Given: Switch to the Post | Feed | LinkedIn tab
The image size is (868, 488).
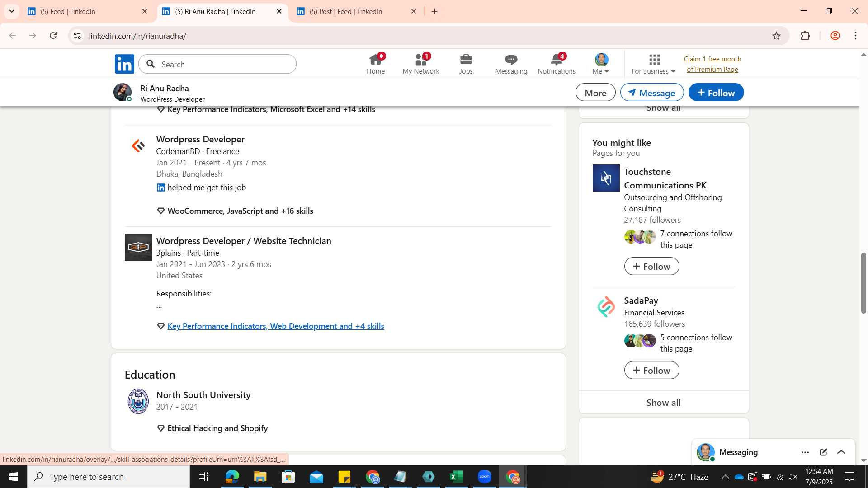Looking at the screenshot, I should click(355, 12).
